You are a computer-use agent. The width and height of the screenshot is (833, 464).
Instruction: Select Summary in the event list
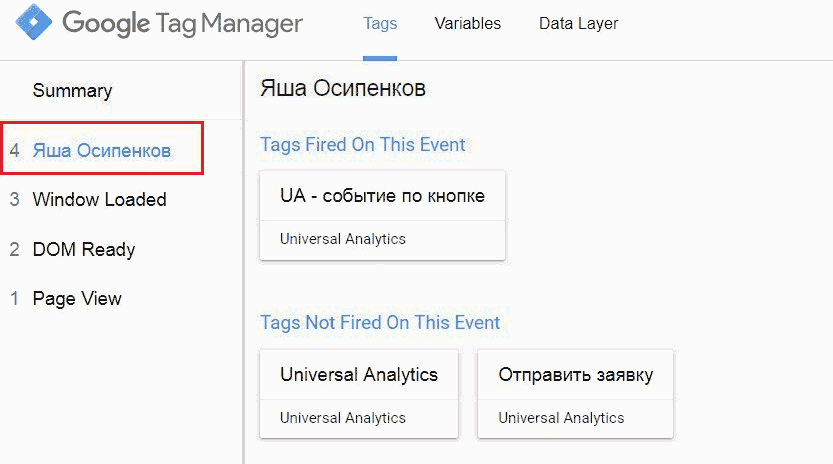click(x=72, y=90)
